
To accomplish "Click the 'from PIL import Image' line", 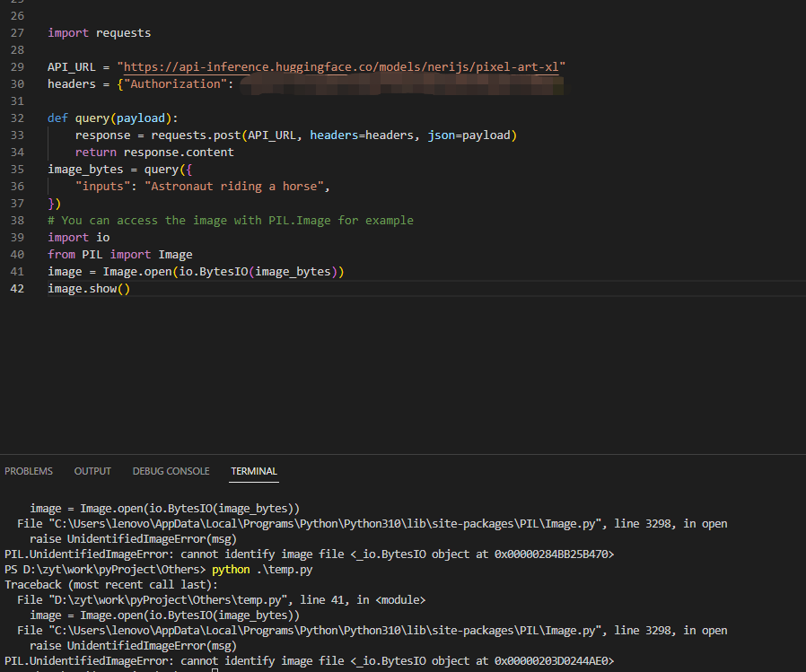I will click(x=120, y=255).
